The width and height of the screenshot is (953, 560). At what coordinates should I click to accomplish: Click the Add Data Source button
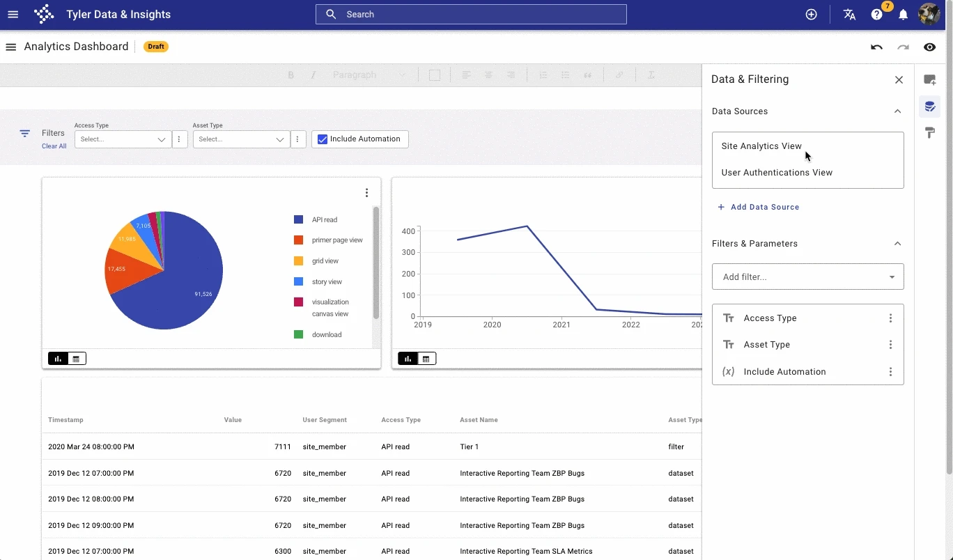tap(758, 207)
